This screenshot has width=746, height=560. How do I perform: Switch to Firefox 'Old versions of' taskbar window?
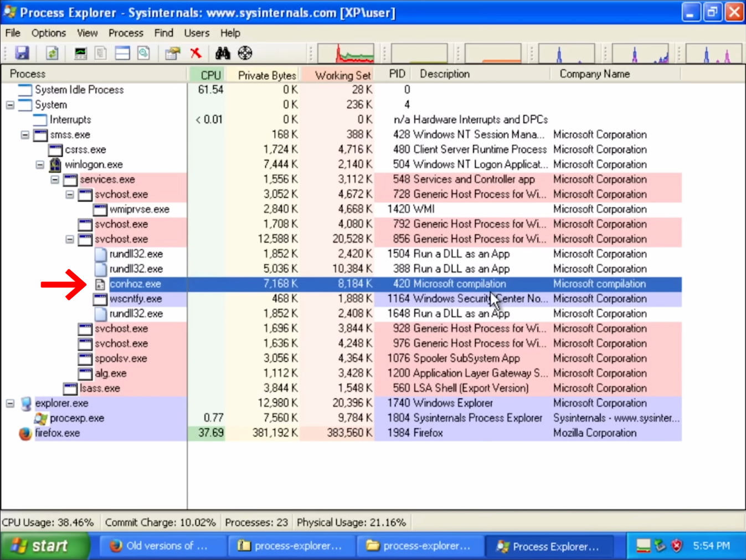[x=163, y=546]
